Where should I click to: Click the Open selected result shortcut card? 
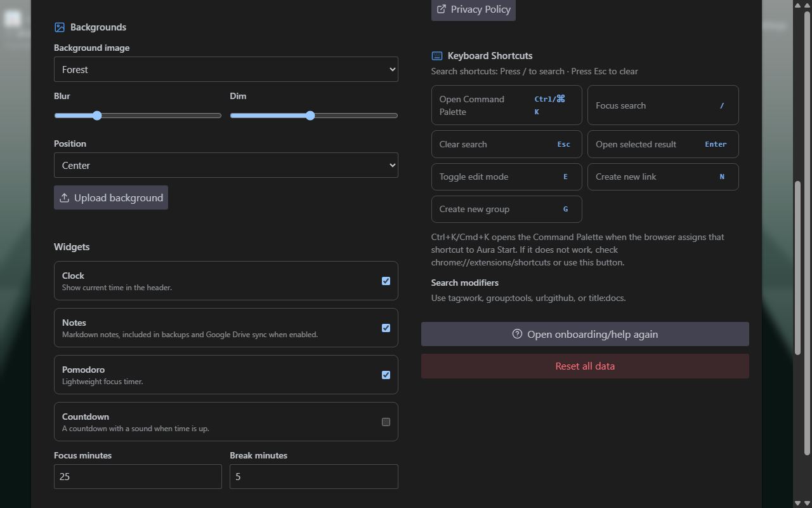pyautogui.click(x=663, y=144)
